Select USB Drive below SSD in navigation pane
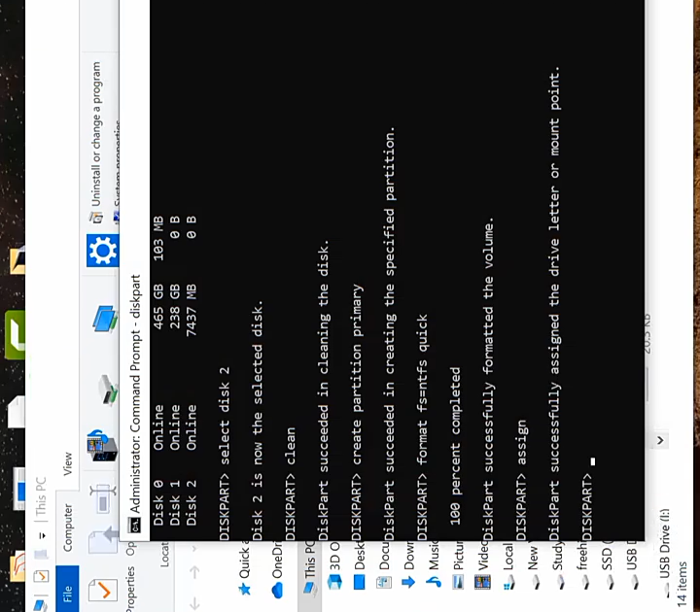This screenshot has width=700, height=612. (x=632, y=565)
